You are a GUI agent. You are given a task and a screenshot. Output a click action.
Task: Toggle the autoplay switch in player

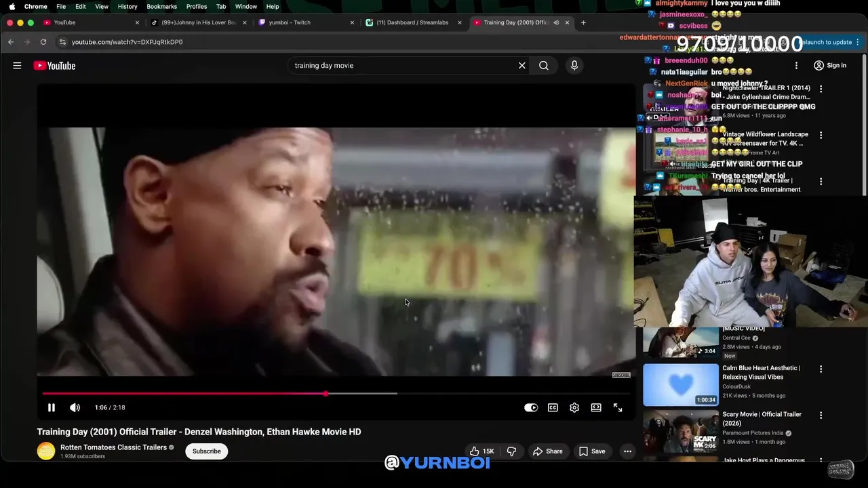point(531,407)
